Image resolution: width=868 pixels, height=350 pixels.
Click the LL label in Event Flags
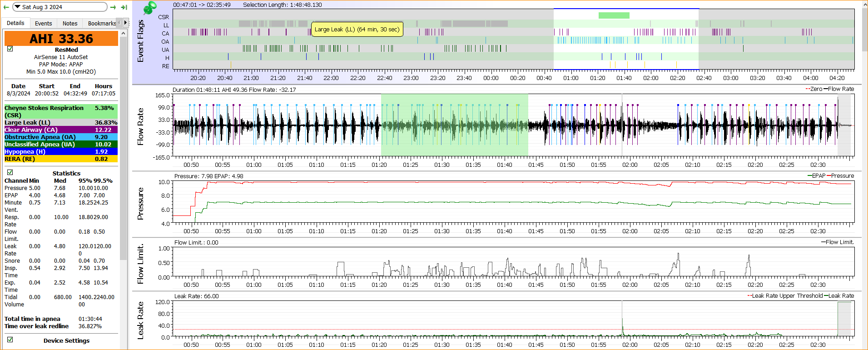166,25
